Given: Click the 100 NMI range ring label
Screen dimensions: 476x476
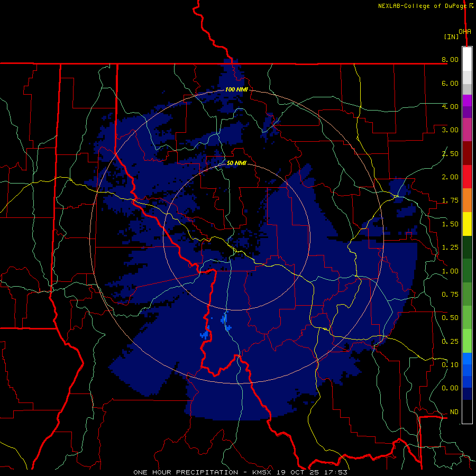Looking at the screenshot, I should [x=236, y=89].
